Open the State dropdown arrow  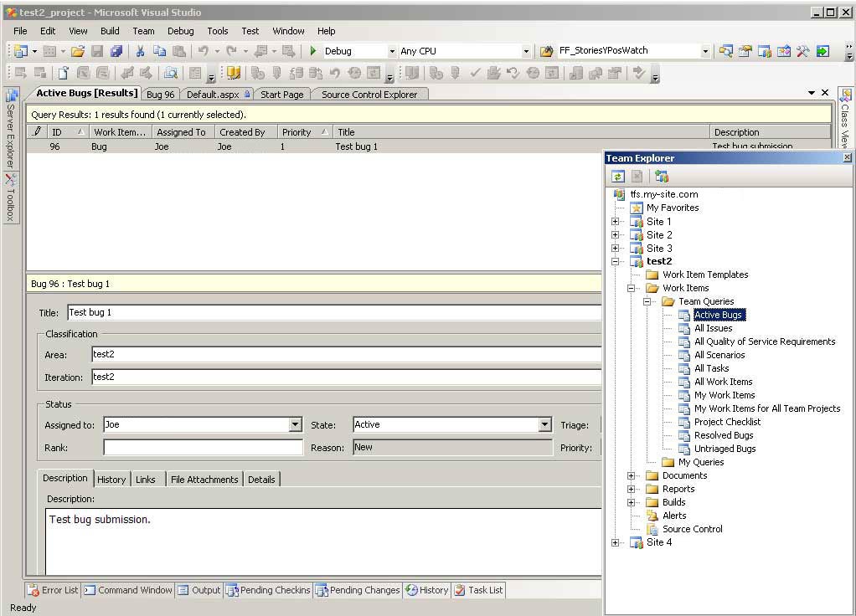coord(544,424)
